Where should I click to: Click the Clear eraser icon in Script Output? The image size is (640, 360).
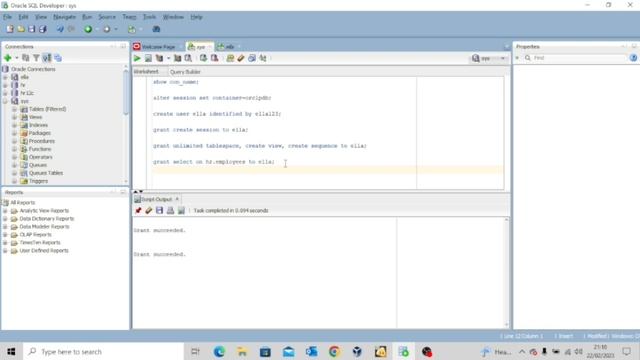click(149, 210)
